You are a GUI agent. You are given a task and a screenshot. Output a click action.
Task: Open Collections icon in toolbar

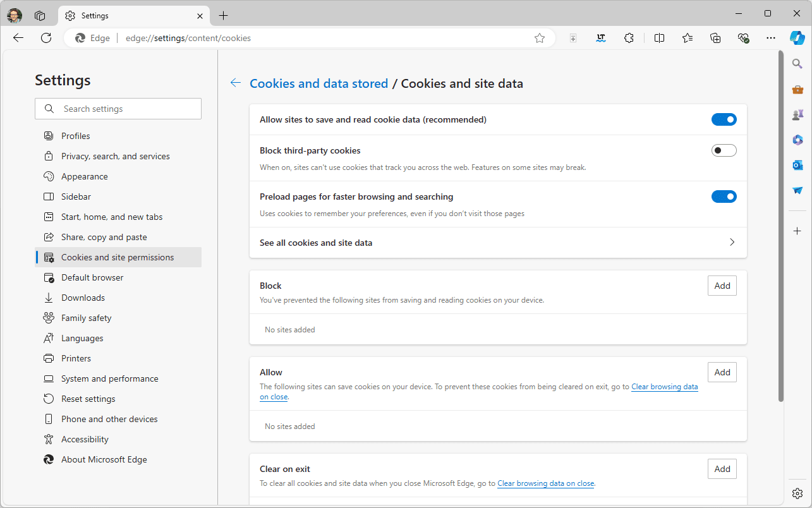(x=715, y=38)
